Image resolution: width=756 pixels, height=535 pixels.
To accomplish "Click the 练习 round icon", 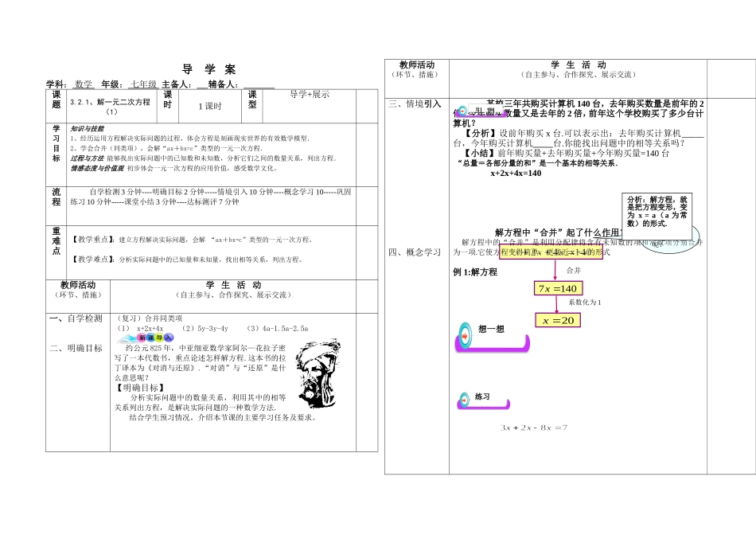I will click(x=464, y=400).
